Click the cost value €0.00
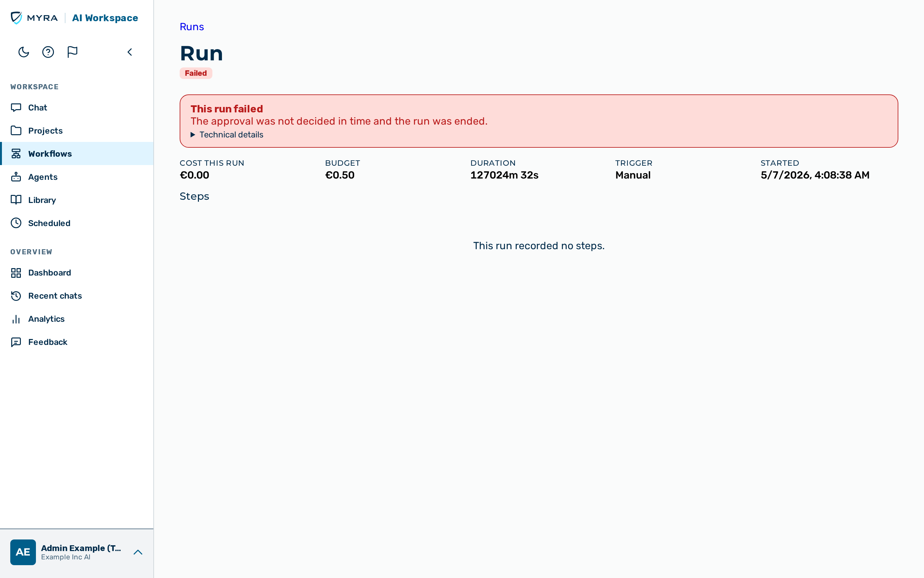The image size is (924, 578). (x=194, y=175)
